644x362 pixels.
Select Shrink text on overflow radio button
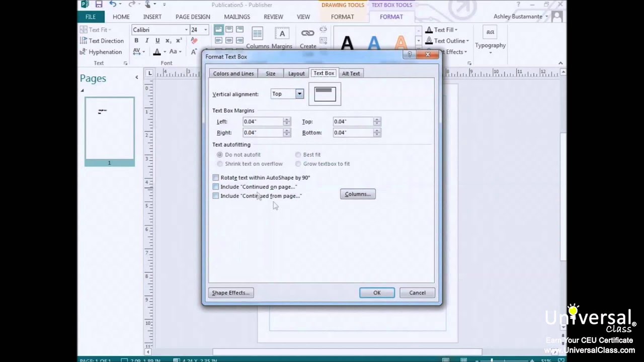tap(220, 164)
